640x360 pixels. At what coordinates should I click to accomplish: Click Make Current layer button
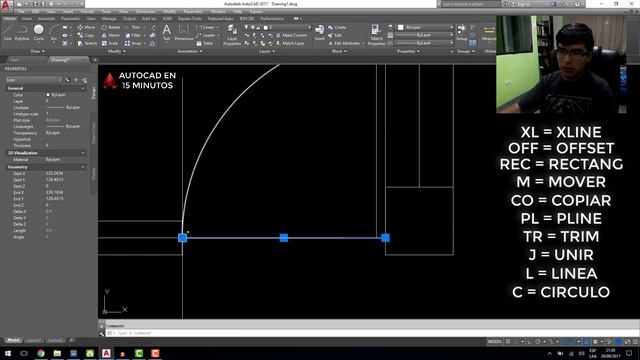[291, 36]
